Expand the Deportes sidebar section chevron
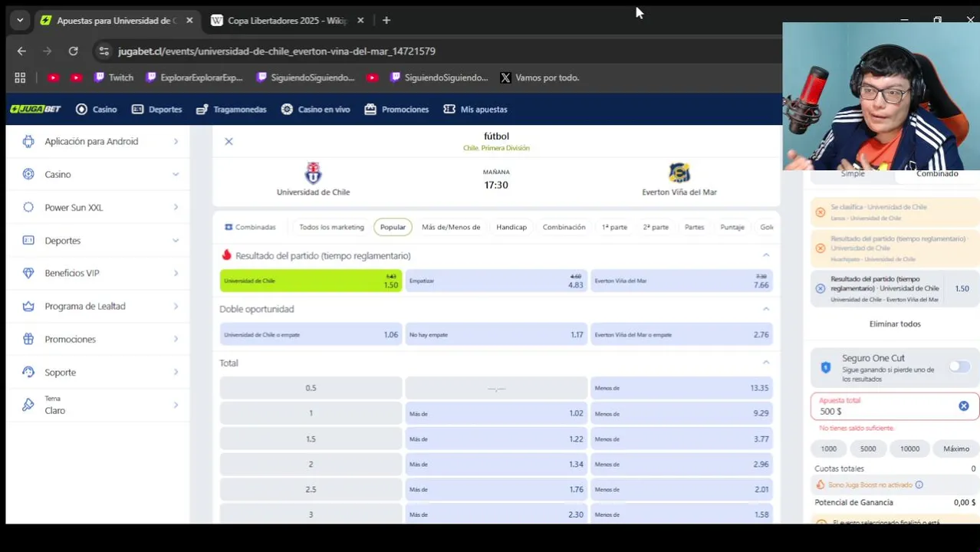Screen dimensions: 980x552 pyautogui.click(x=176, y=240)
